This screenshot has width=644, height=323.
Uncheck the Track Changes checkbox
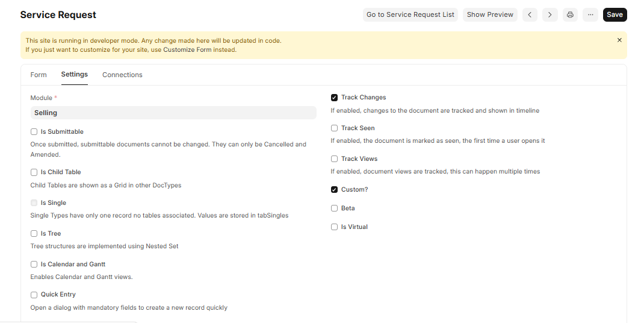click(335, 98)
